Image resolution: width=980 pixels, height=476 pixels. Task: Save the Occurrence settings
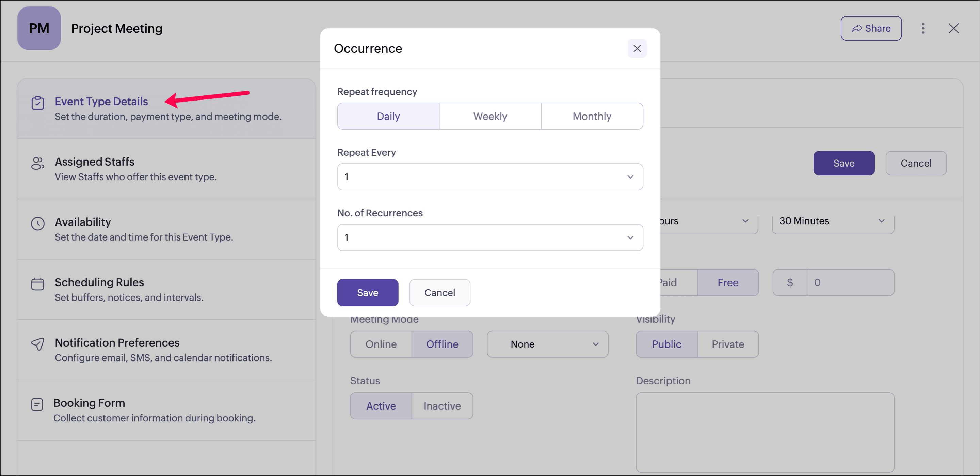368,293
